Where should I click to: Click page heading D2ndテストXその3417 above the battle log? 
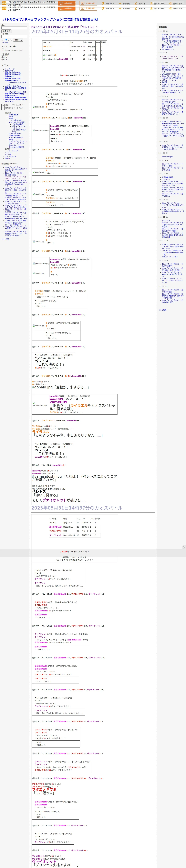coord(65,27)
